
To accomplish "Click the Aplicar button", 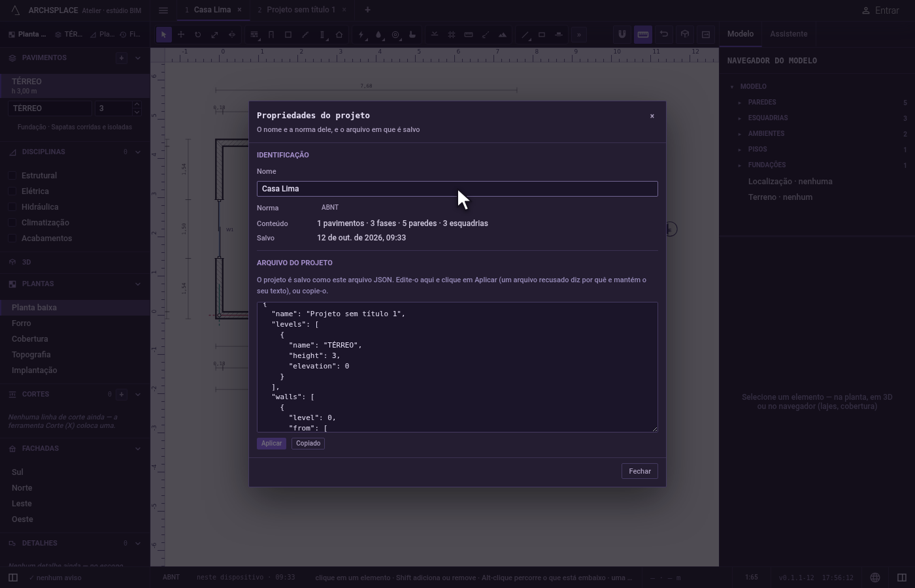I will pyautogui.click(x=271, y=444).
